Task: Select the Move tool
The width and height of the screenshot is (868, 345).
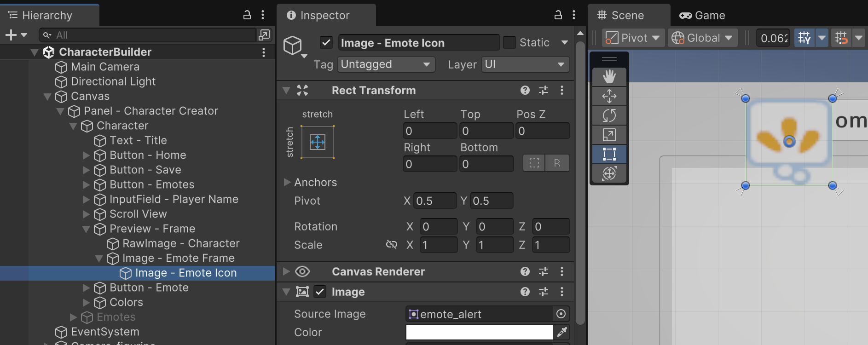Action: coord(609,96)
